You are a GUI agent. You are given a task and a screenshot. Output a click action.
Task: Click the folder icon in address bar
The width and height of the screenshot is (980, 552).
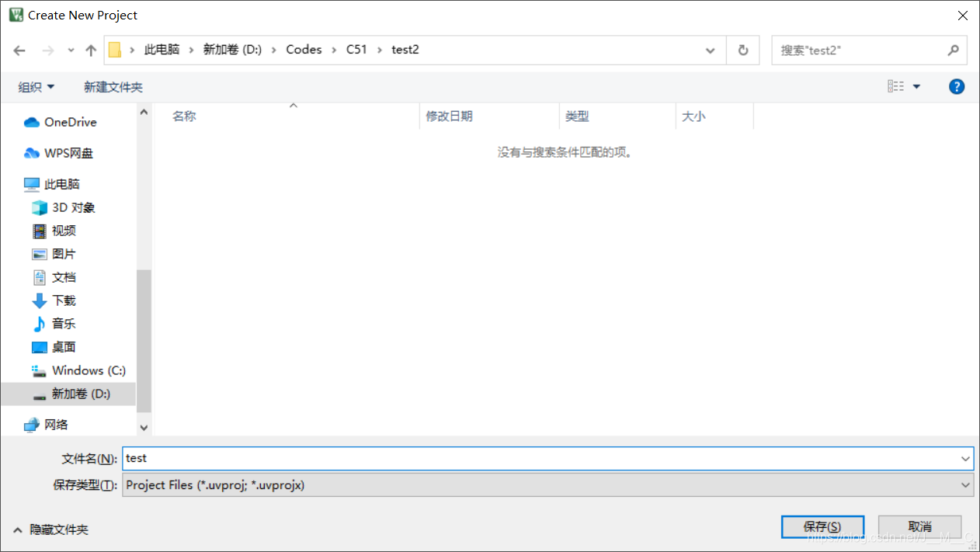coord(115,50)
